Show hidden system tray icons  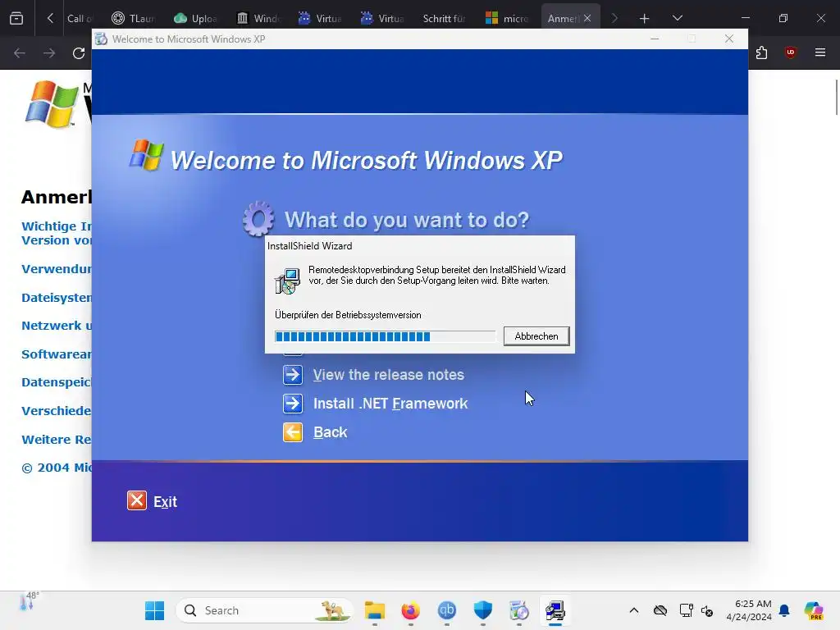[634, 610]
